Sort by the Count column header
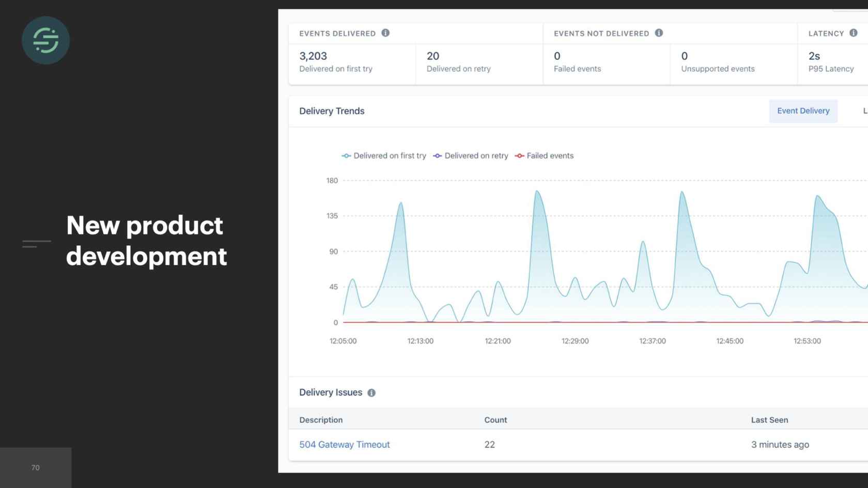The image size is (868, 488). click(495, 420)
